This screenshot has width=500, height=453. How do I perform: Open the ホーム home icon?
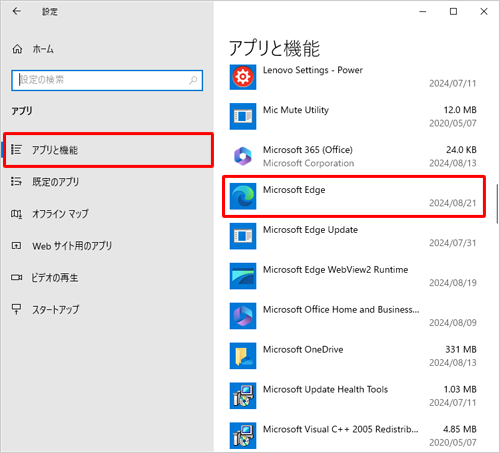(x=17, y=49)
